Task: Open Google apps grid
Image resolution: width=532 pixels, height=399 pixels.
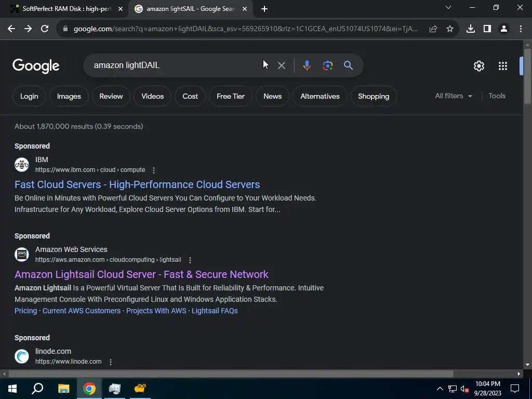Action: 503,66
